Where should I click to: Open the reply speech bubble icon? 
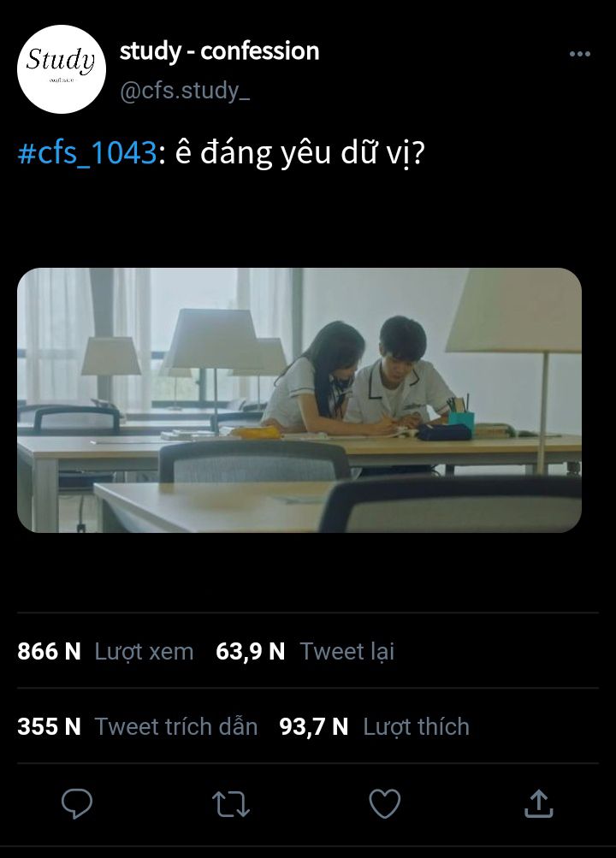(x=77, y=803)
